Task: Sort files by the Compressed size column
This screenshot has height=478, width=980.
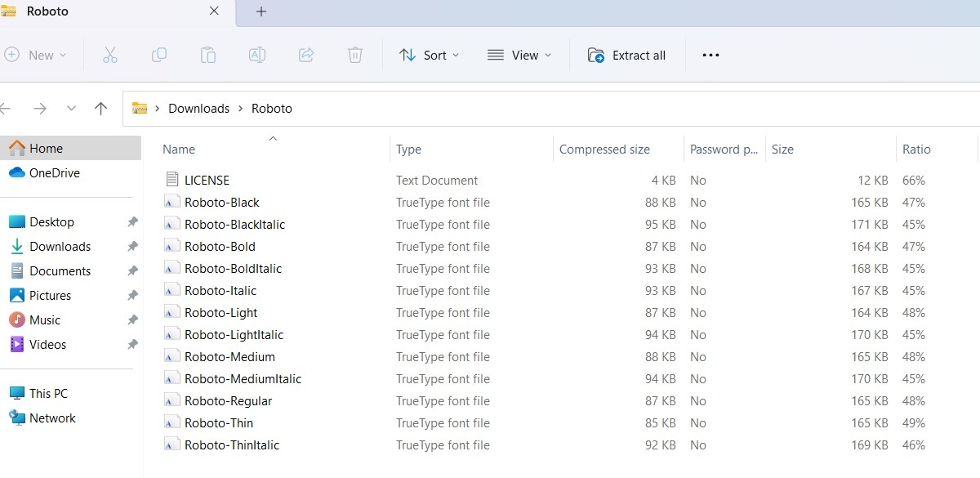Action: 604,149
